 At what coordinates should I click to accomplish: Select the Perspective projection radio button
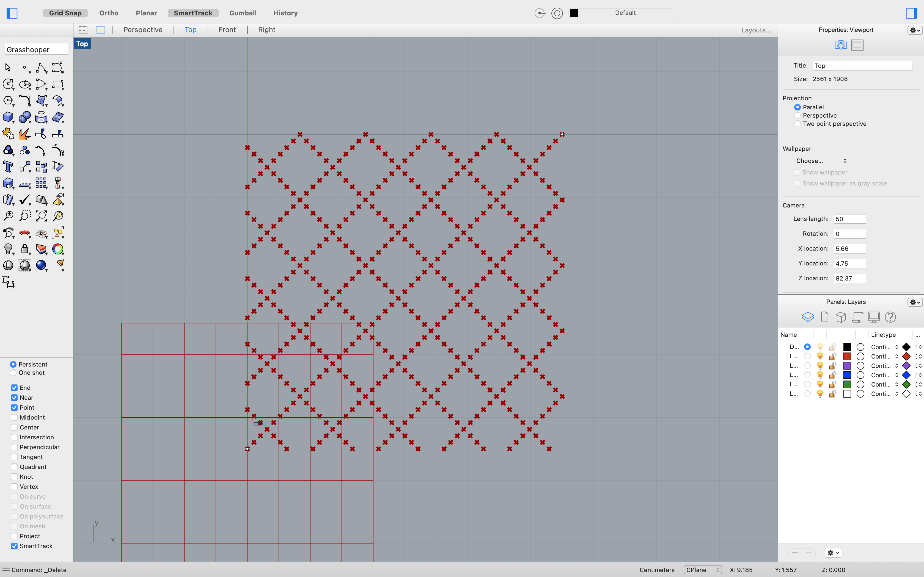[797, 116]
